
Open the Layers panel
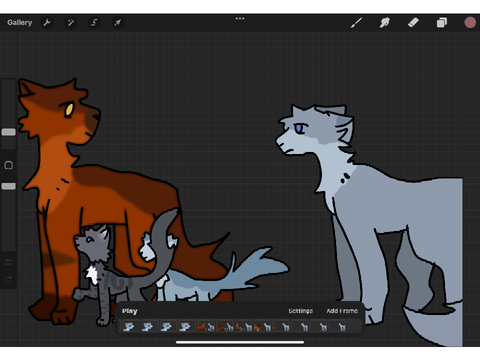[x=442, y=23]
